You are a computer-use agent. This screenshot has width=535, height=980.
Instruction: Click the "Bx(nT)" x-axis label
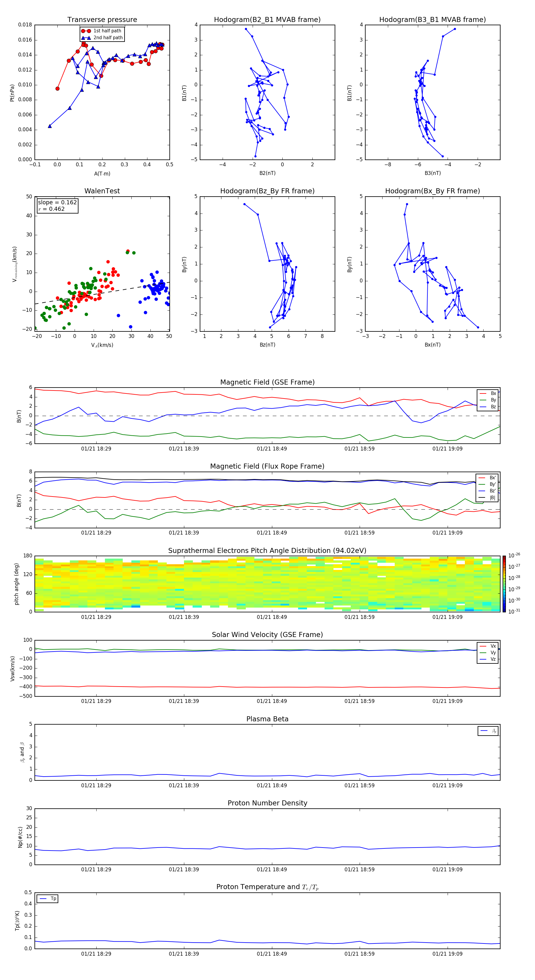pyautogui.click(x=432, y=345)
